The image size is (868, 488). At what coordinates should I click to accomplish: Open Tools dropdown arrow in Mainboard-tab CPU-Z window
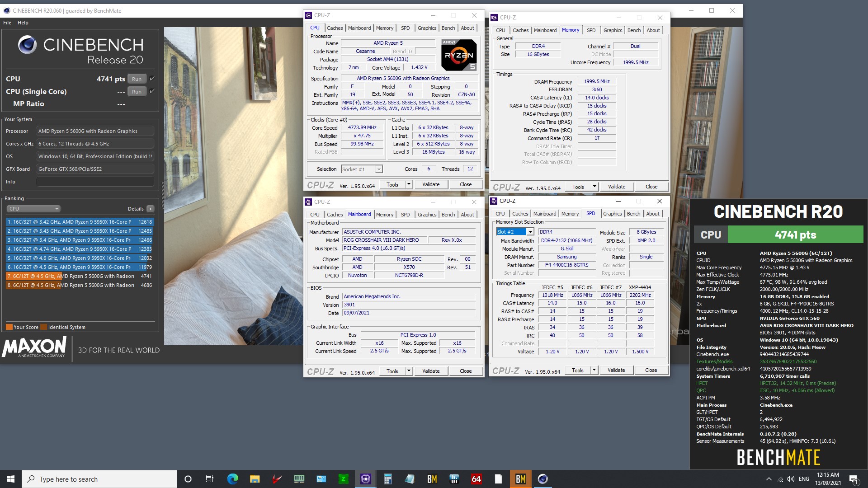click(409, 371)
